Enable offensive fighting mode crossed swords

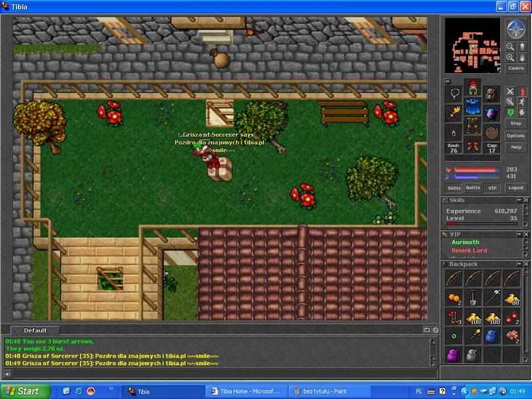510,91
